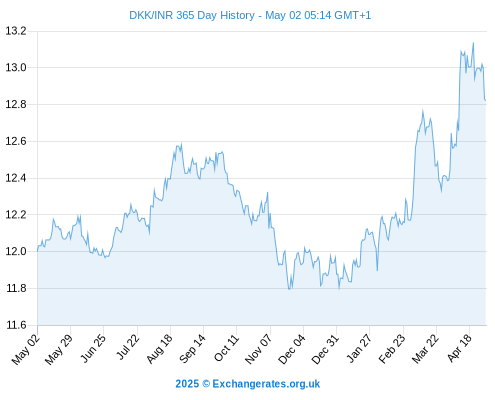The height and width of the screenshot is (400, 495).
Task: Select the Nov 07 x-axis date label
Action: click(258, 349)
